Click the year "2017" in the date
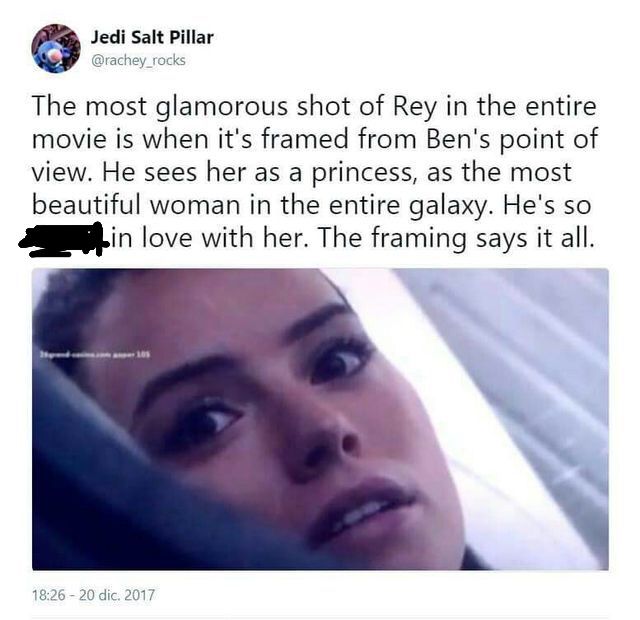640x620 pixels. pyautogui.click(x=139, y=594)
